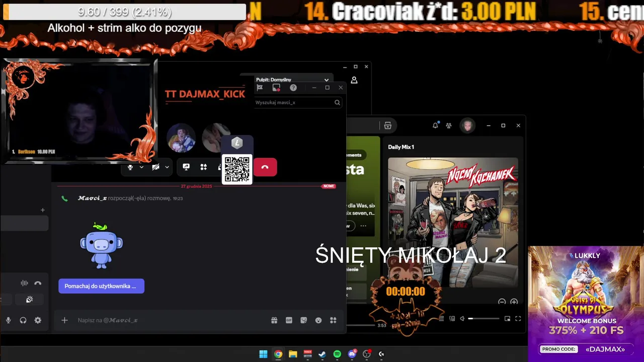The height and width of the screenshot is (362, 644).
Task: Hang up the Discord call (red button)
Action: click(265, 167)
